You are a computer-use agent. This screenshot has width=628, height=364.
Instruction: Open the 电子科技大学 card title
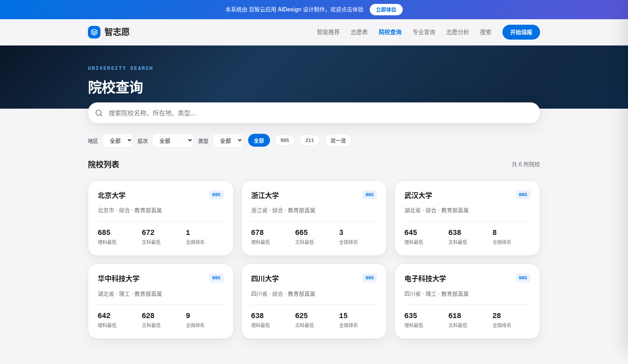click(x=425, y=278)
